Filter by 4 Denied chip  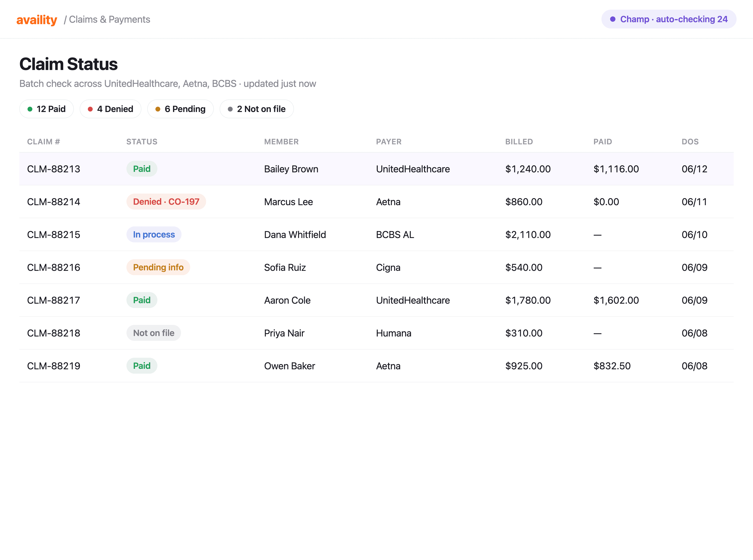[111, 109]
